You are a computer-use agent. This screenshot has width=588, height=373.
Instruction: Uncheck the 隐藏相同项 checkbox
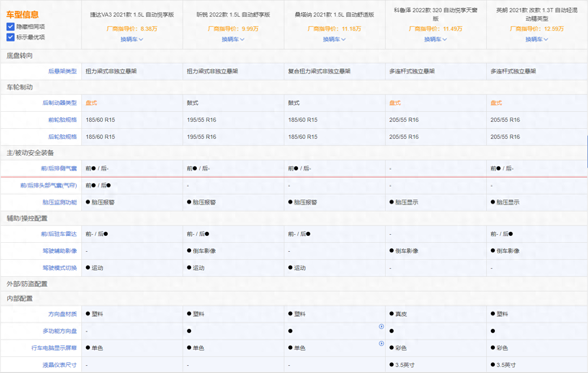click(11, 27)
